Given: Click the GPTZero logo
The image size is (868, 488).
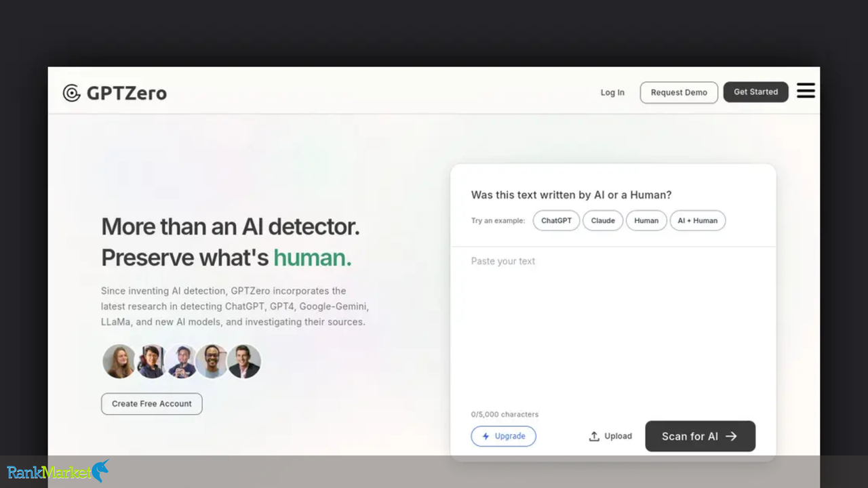Looking at the screenshot, I should click(x=115, y=93).
